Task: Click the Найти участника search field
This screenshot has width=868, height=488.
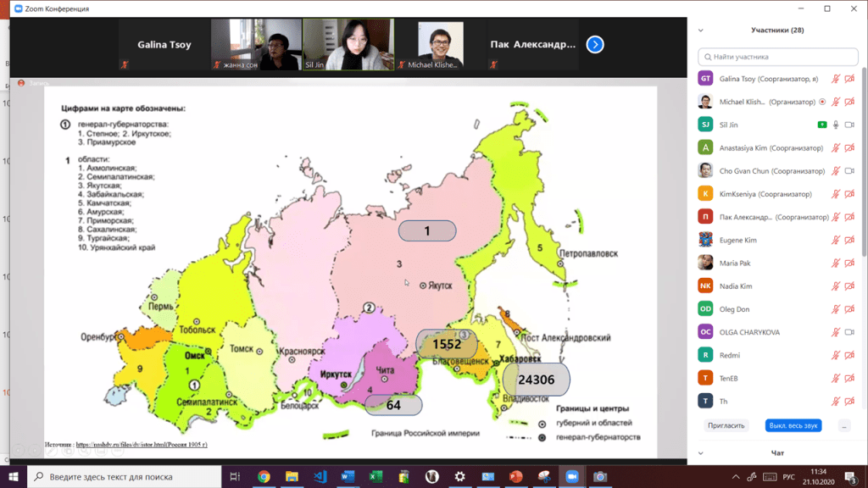Action: tap(775, 57)
